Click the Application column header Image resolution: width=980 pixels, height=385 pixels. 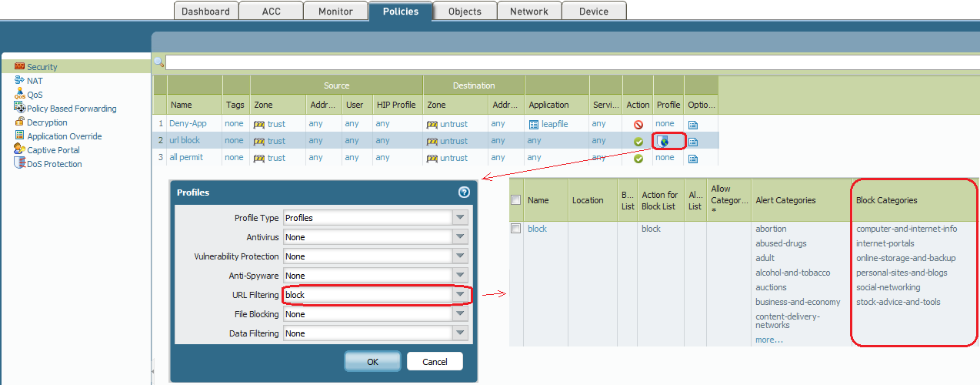pos(549,105)
